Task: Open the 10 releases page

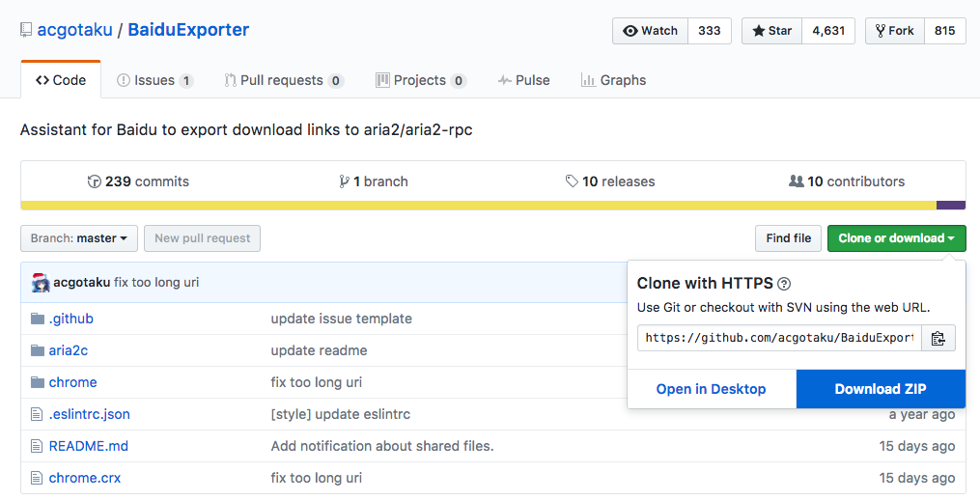Action: click(x=610, y=181)
